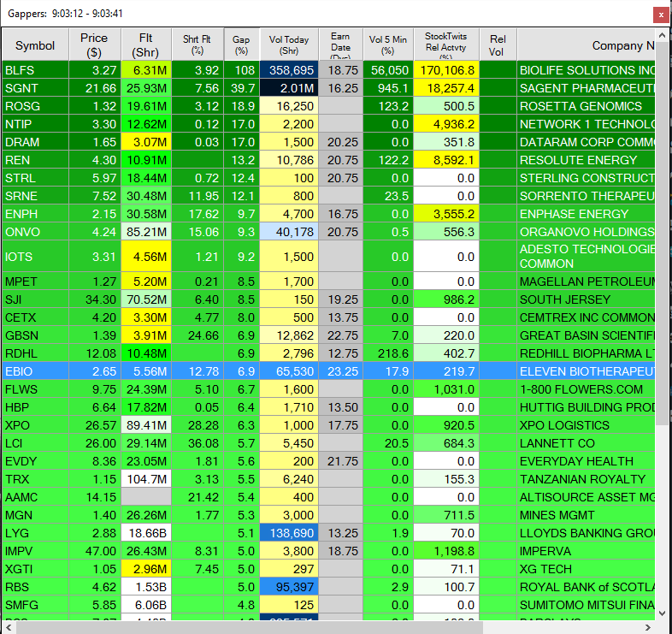The width and height of the screenshot is (672, 634).
Task: Select the REN symbol cell
Action: (x=35, y=160)
